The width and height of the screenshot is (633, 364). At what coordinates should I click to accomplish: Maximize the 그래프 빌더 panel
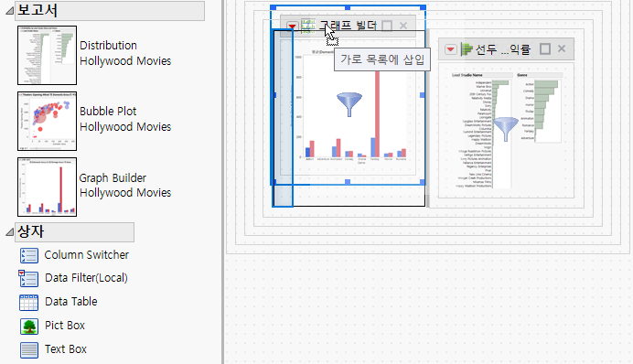pos(387,26)
